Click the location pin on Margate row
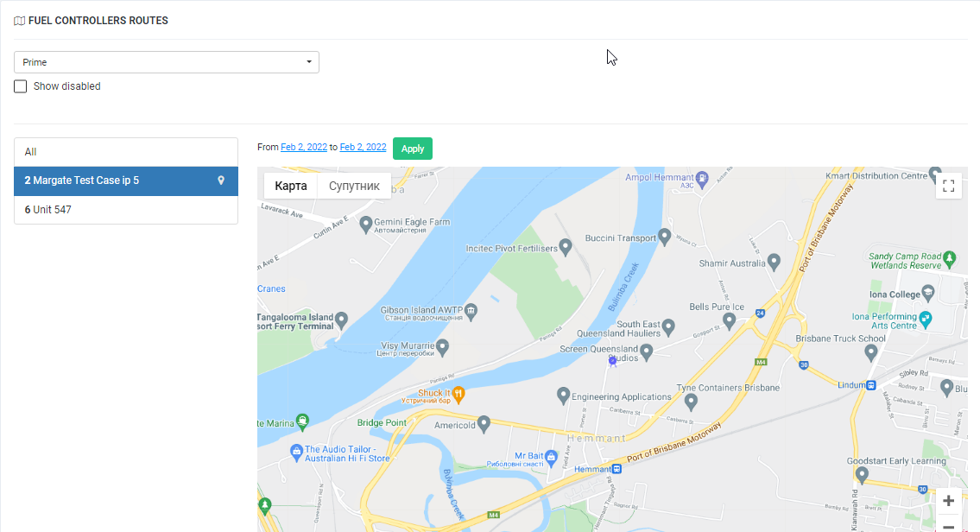 click(x=221, y=180)
